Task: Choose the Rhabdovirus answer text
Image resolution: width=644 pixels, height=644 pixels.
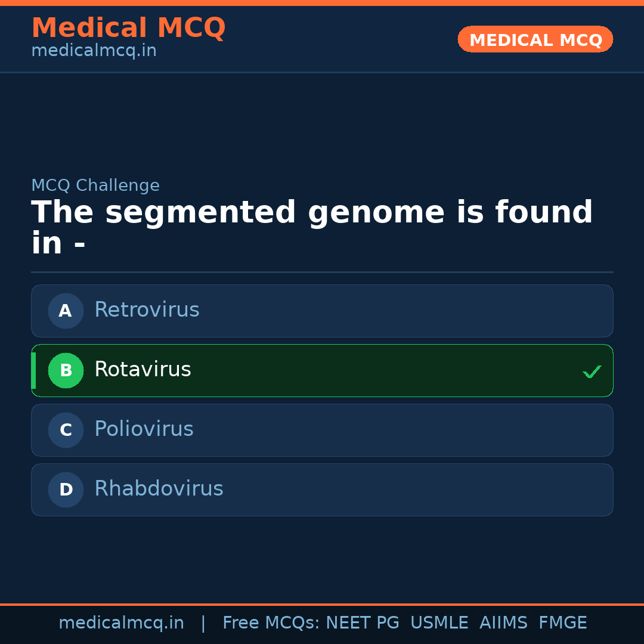Action: (x=159, y=489)
